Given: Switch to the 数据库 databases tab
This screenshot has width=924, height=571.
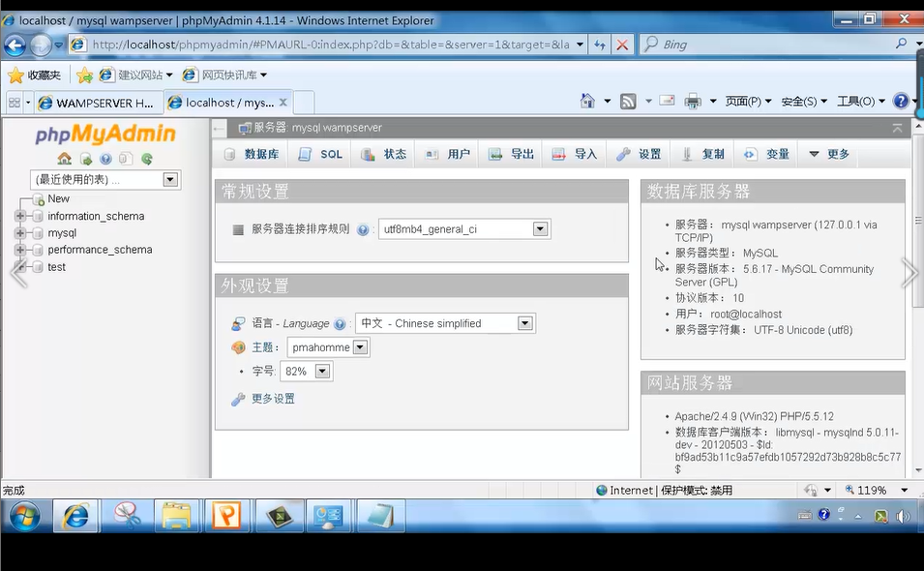Looking at the screenshot, I should pos(252,155).
